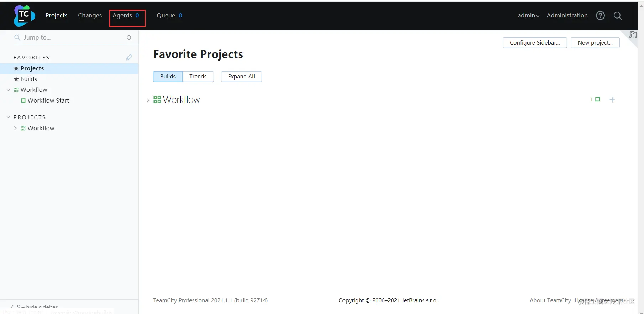
Task: Click the FAVORITES section header
Action: pos(31,57)
